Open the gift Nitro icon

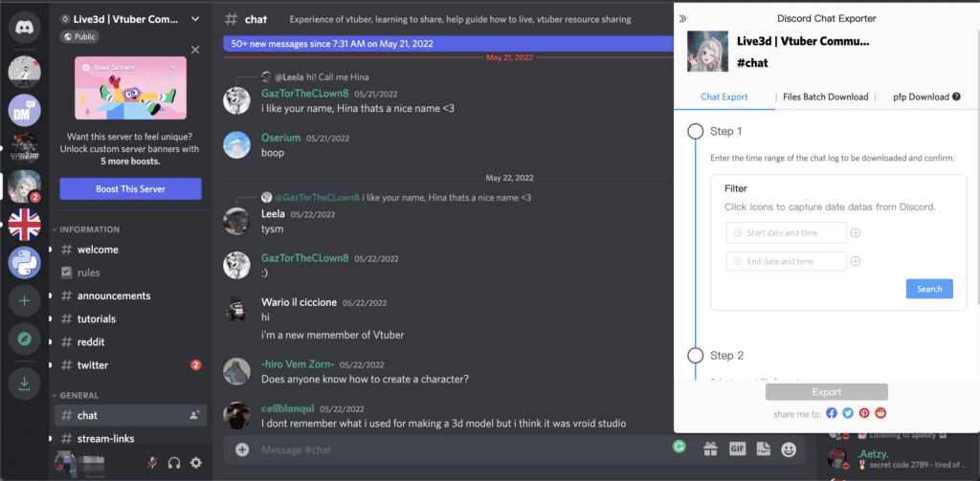710,449
